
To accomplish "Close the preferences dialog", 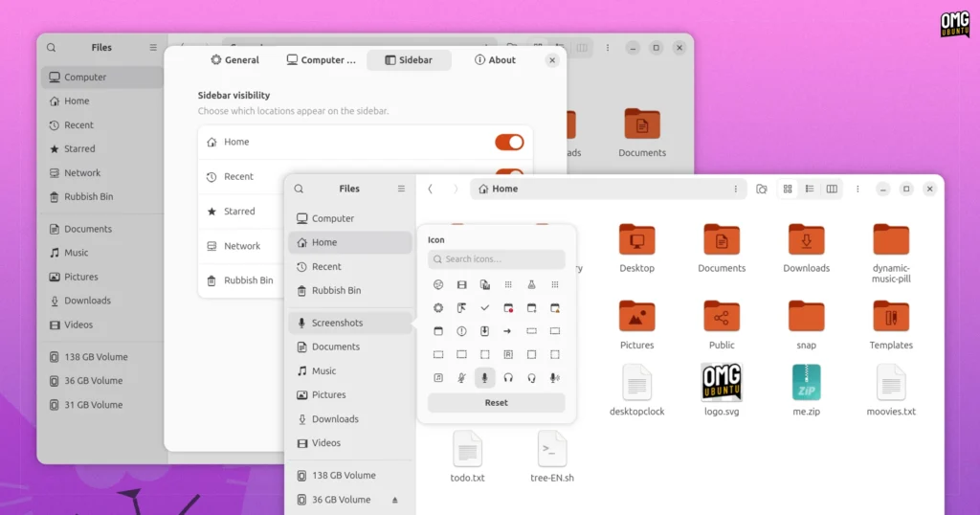I will (552, 60).
